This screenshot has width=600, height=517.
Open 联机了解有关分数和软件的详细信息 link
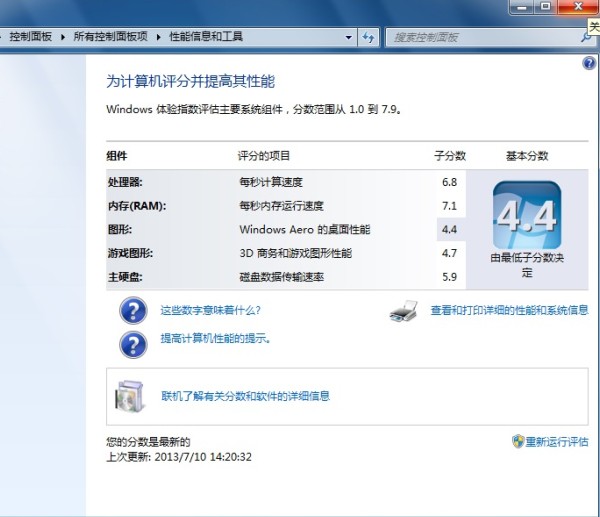coord(245,396)
